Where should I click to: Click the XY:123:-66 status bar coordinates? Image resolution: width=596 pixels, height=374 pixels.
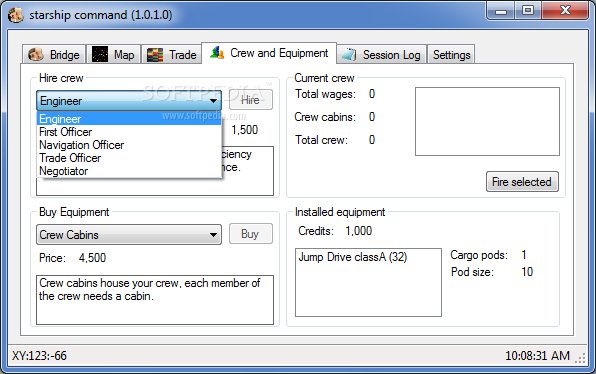[39, 356]
